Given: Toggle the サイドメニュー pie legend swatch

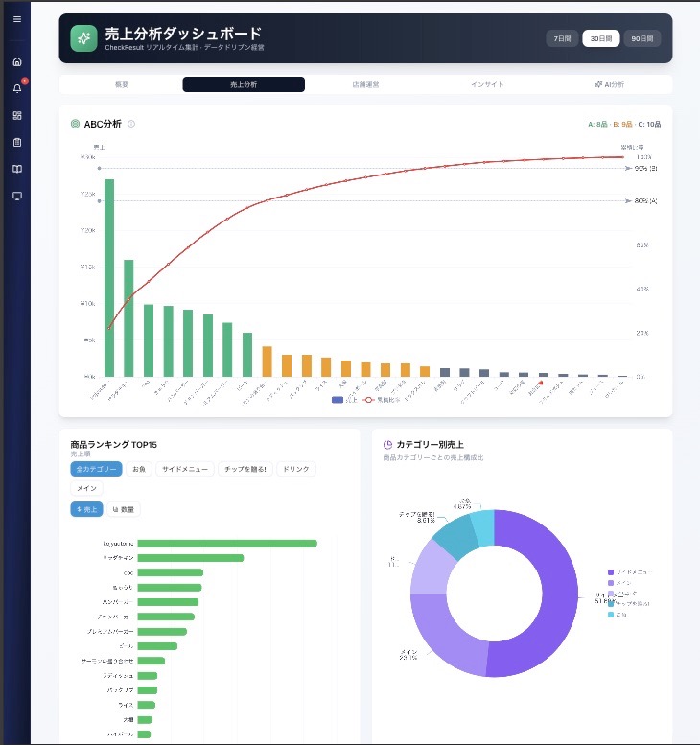Looking at the screenshot, I should coord(611,572).
